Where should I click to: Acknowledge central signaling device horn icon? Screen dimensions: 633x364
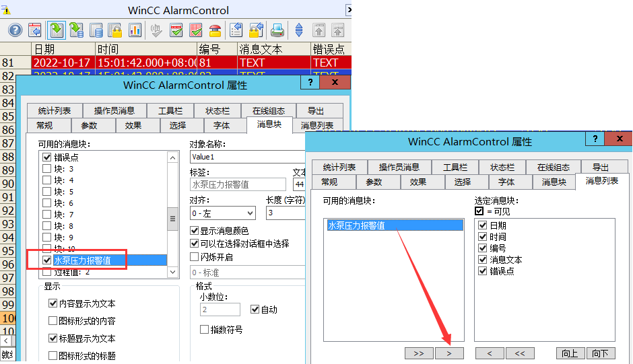click(156, 30)
